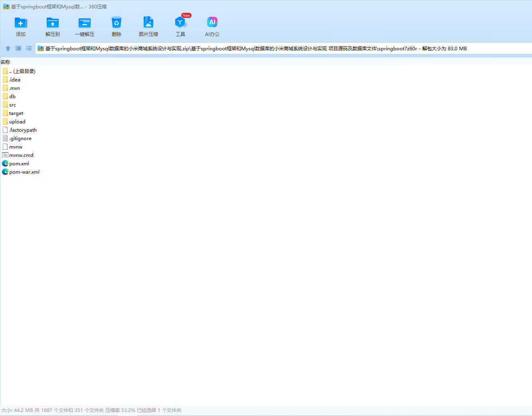This screenshot has width=532, height=416.
Task: Select the mvnw.cmd file icon
Action: (x=5, y=155)
